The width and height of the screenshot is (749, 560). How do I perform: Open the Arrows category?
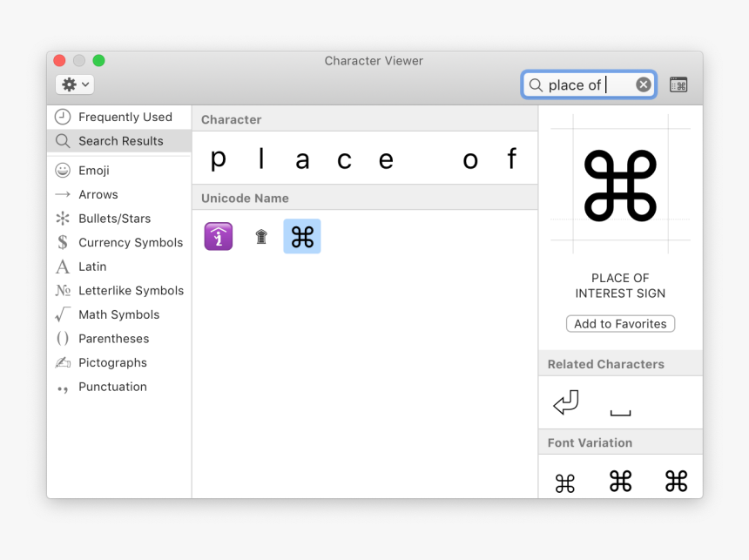[x=98, y=194]
